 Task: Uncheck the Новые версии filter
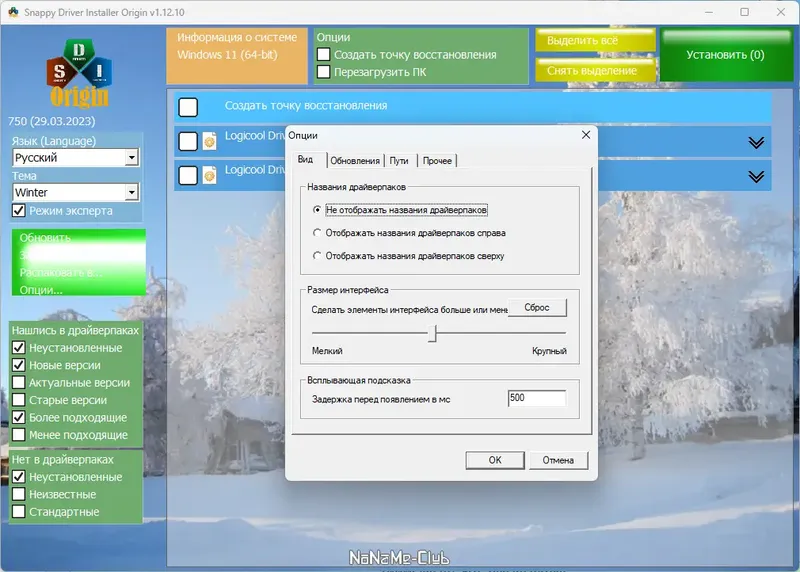coord(19,365)
